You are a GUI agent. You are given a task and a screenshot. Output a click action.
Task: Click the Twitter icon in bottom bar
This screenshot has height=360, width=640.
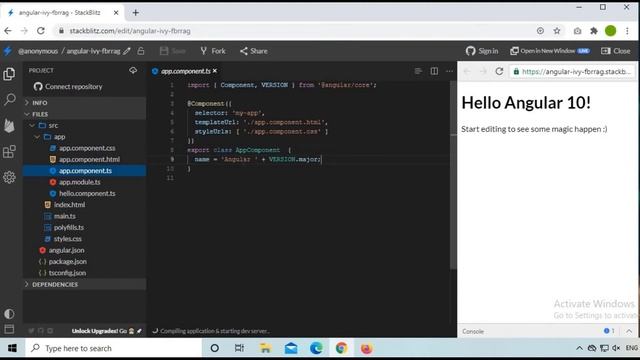pyautogui.click(x=31, y=331)
